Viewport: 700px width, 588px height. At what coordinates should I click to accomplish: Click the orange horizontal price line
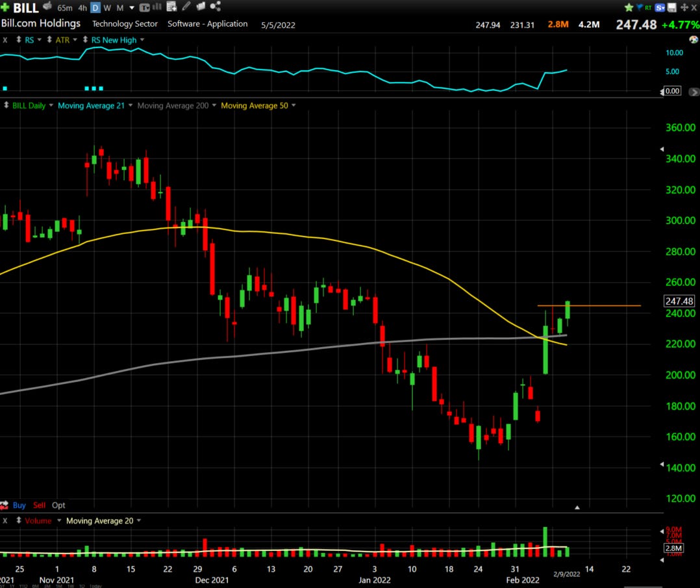[589, 305]
